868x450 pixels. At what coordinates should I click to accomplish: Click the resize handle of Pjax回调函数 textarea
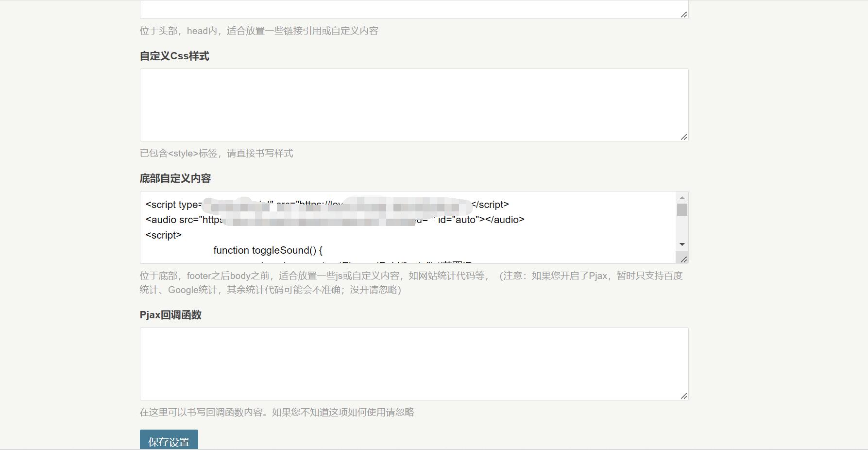pyautogui.click(x=684, y=396)
